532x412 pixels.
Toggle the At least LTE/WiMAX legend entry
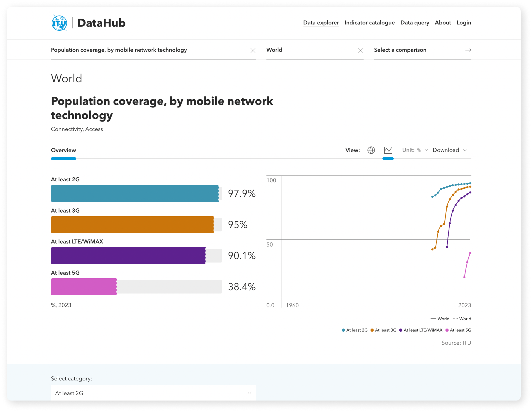click(x=400, y=330)
